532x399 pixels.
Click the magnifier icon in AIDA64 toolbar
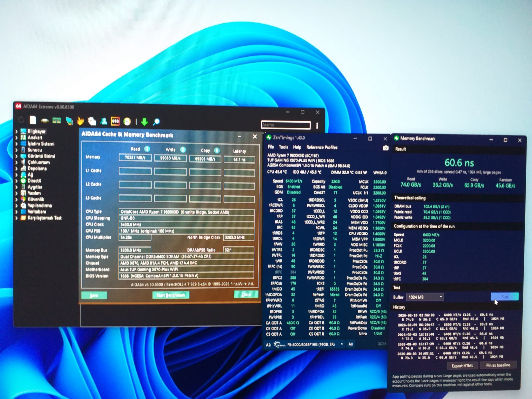[156, 122]
